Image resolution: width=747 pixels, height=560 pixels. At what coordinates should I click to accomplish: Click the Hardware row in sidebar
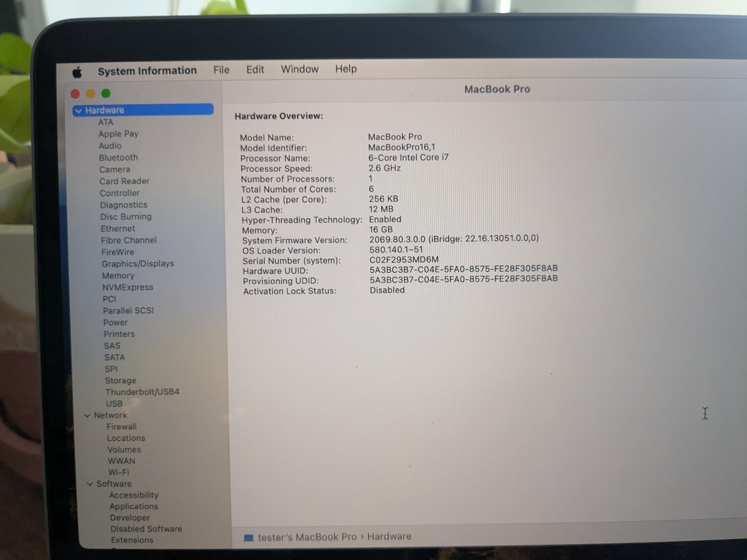tap(143, 110)
